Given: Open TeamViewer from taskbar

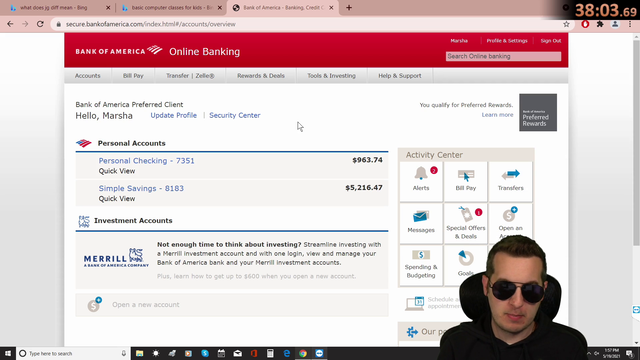Looking at the screenshot, I should (319, 353).
